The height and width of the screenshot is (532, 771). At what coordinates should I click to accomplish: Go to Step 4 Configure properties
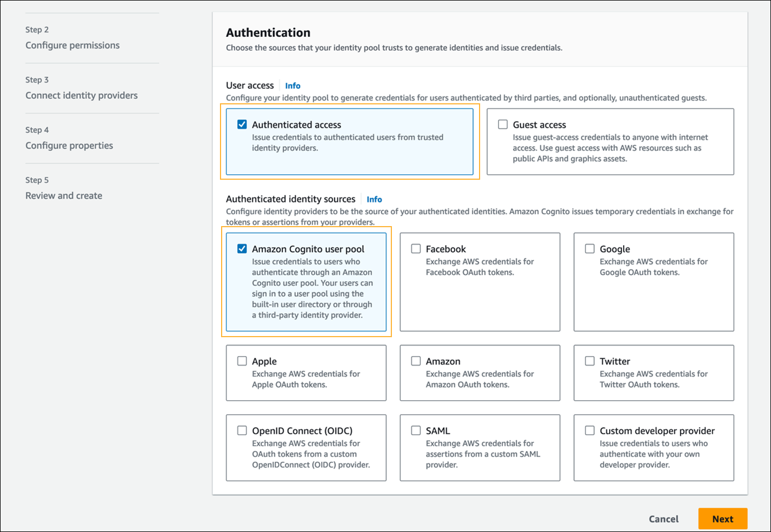click(69, 146)
